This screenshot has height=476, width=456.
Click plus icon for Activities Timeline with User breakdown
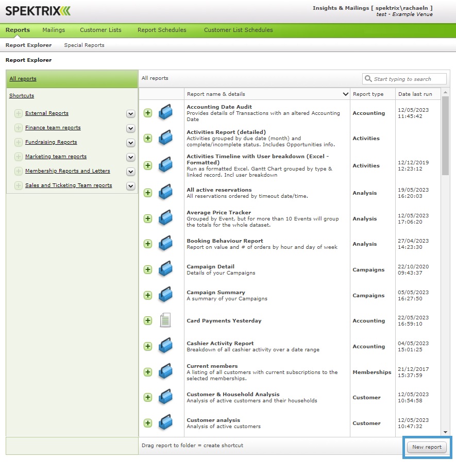148,165
